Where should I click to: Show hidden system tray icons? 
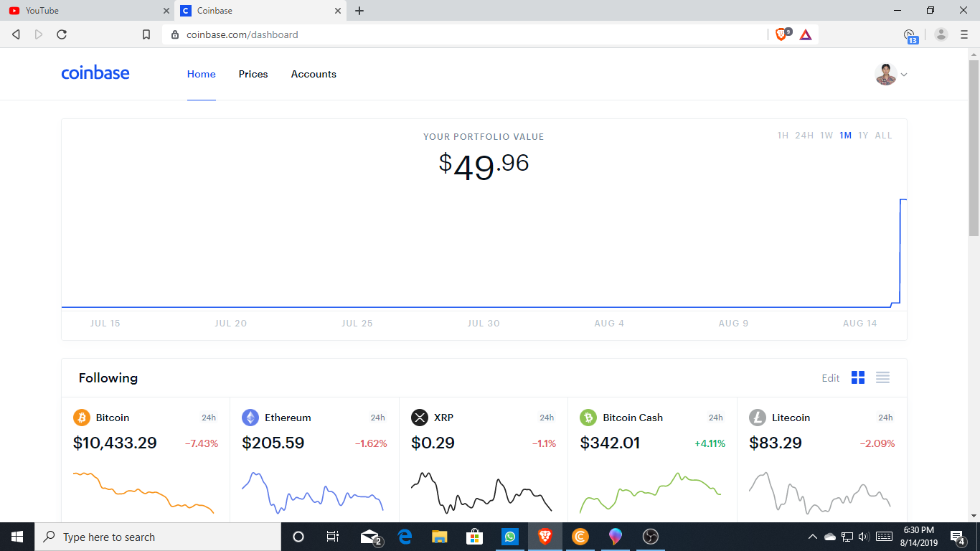pyautogui.click(x=813, y=537)
